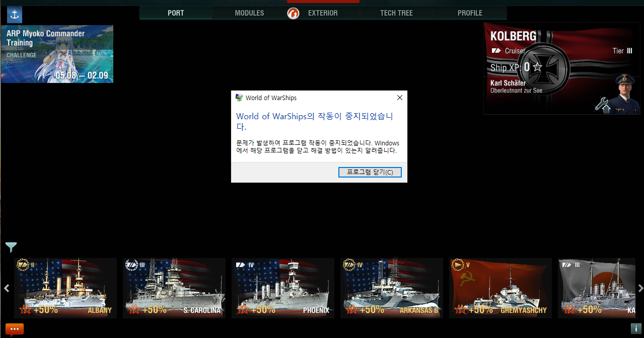Click the +50% star on Gremyashchy card
644x338 pixels.
pyautogui.click(x=461, y=309)
